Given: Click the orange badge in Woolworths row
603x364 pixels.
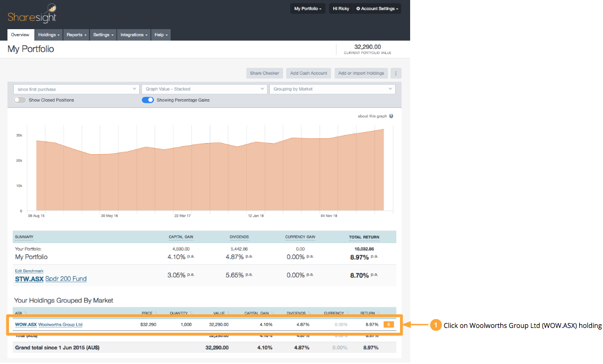Looking at the screenshot, I should (388, 324).
